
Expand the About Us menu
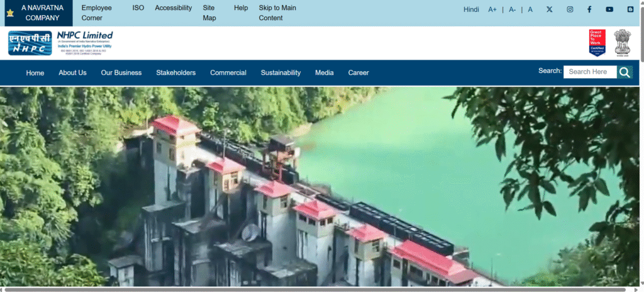coord(73,73)
